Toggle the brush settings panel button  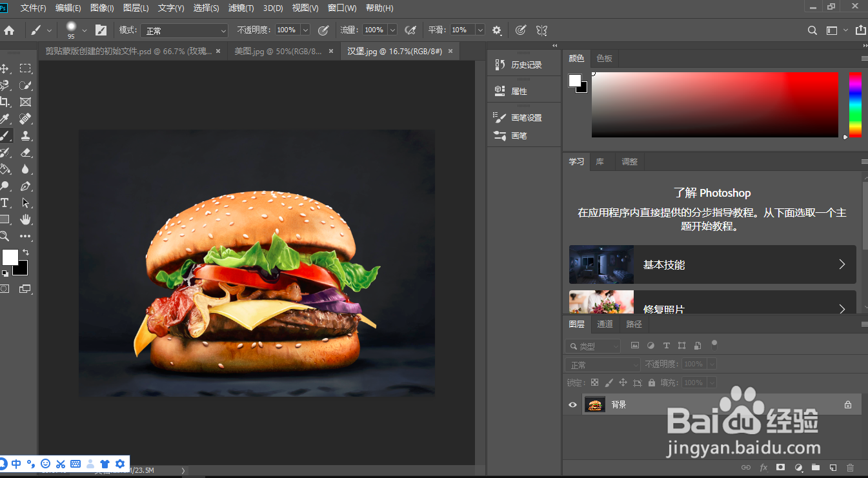101,30
